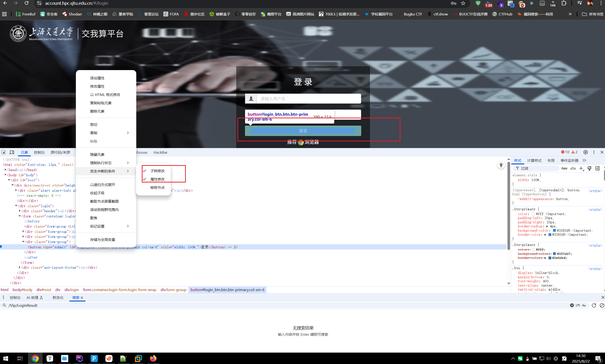
Task: Switch to the 计算样式 tab
Action: pyautogui.click(x=534, y=160)
